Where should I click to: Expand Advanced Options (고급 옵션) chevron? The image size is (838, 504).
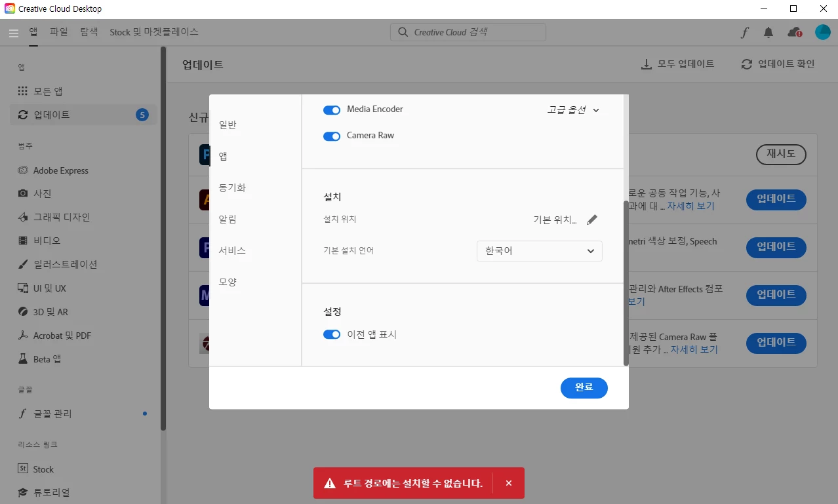click(x=596, y=110)
